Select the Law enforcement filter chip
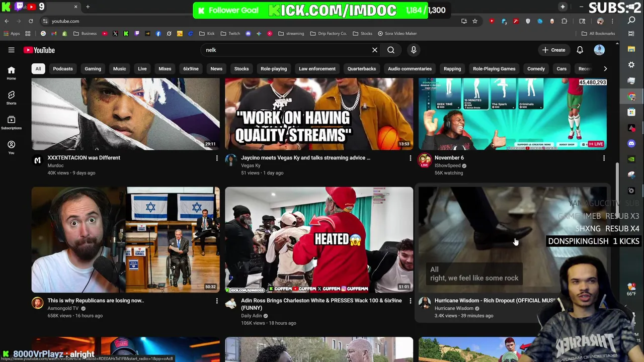The image size is (644, 362). [x=317, y=69]
